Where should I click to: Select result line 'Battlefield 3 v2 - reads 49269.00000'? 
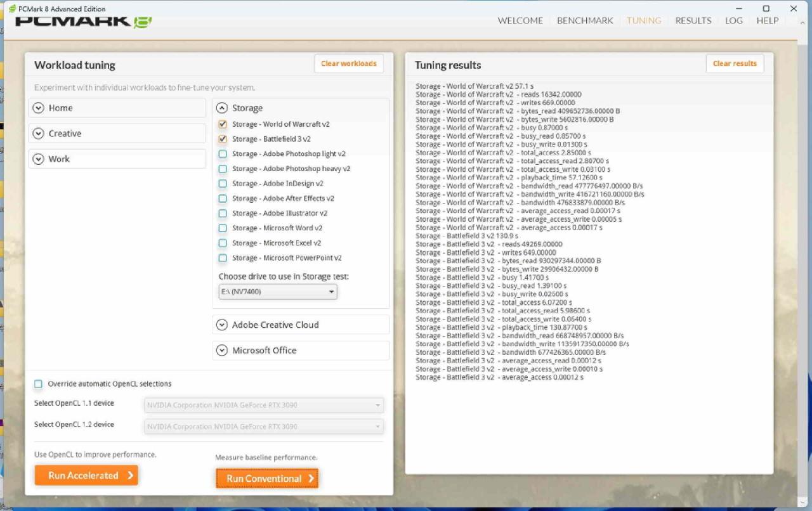[488, 244]
